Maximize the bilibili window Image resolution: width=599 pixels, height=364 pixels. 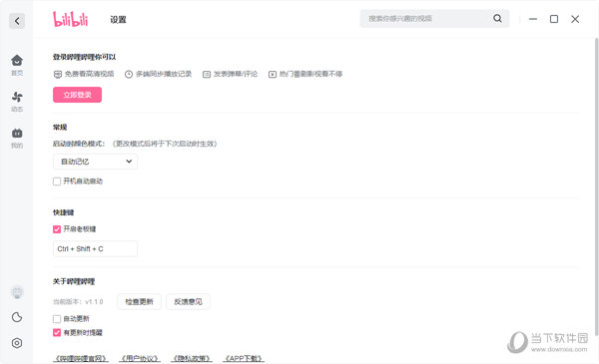(x=554, y=19)
